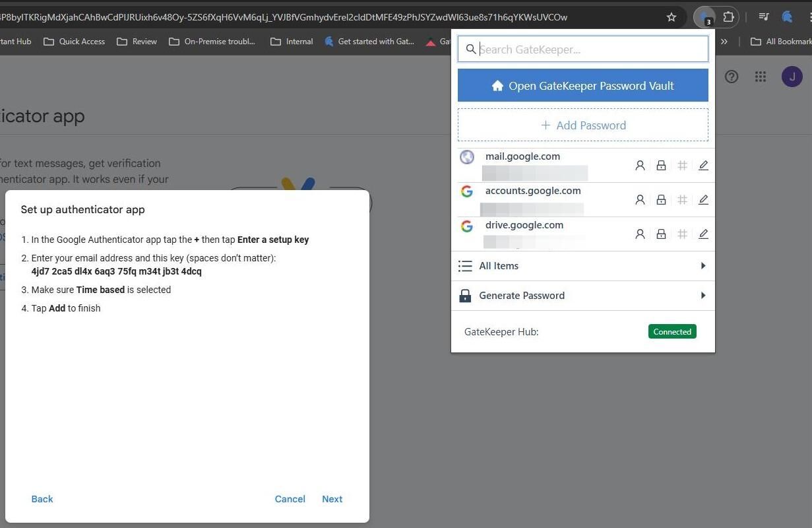
Task: Open the All Bookmarks folder
Action: click(x=781, y=42)
